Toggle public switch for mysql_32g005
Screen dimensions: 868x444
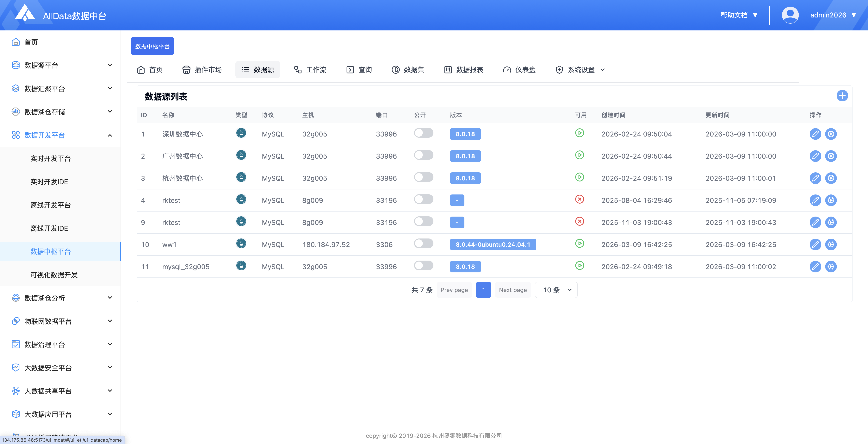[x=423, y=266]
